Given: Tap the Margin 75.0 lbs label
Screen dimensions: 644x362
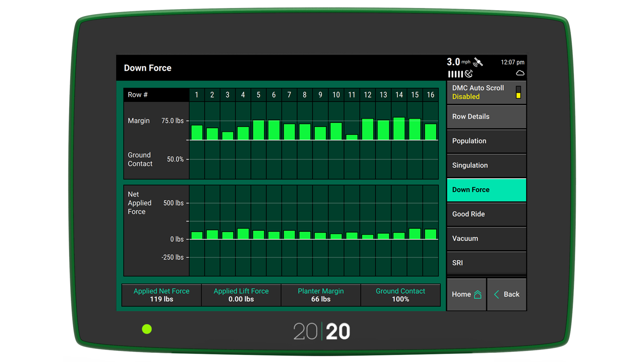Looking at the screenshot, I should [156, 121].
